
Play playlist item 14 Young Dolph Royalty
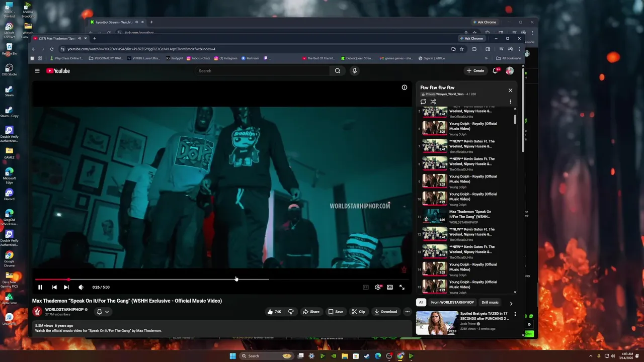pyautogui.click(x=464, y=269)
